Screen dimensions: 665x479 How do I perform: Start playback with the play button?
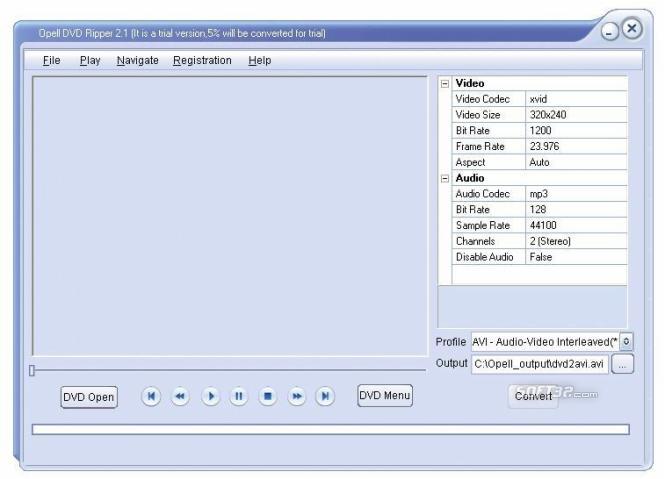pyautogui.click(x=210, y=396)
